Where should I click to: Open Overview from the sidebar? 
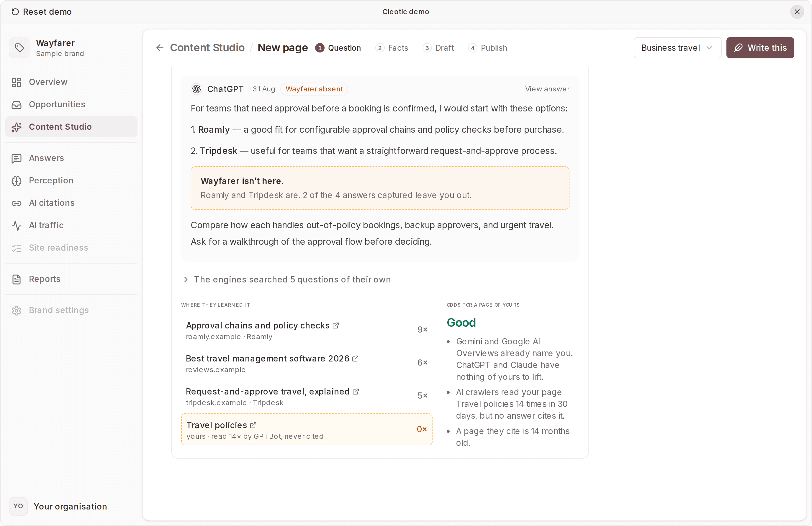click(x=71, y=82)
